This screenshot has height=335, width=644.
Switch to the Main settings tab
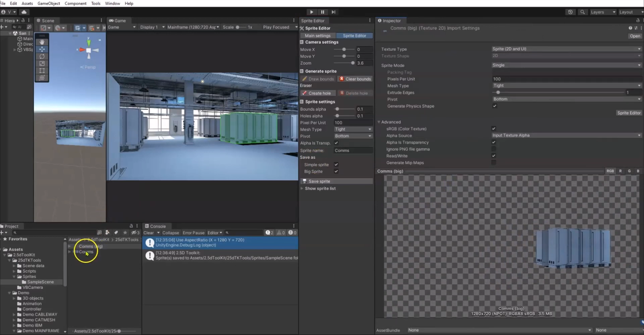pyautogui.click(x=317, y=36)
